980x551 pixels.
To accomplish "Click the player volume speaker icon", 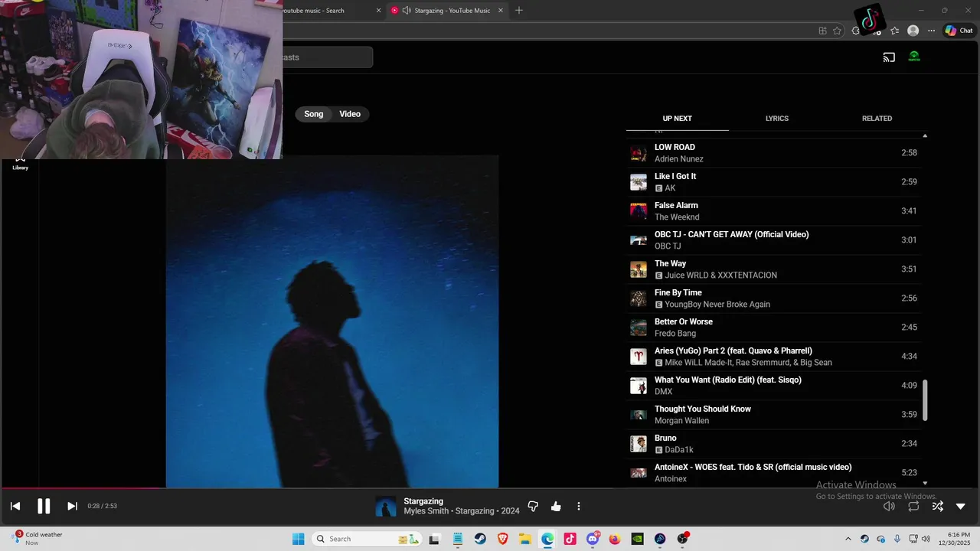I will coord(889,506).
